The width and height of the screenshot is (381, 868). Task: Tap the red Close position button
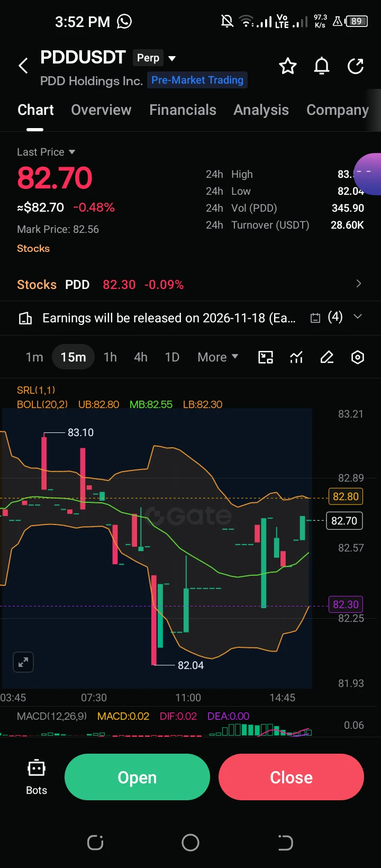(x=291, y=777)
